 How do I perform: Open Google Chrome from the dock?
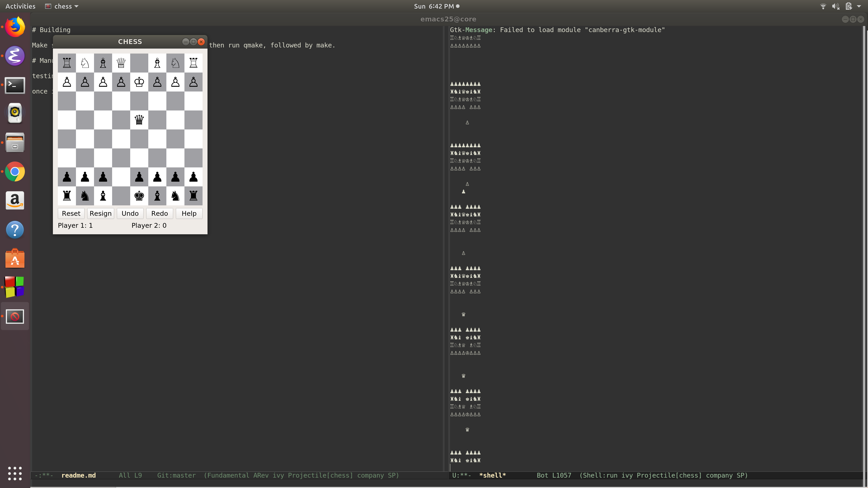(x=15, y=172)
